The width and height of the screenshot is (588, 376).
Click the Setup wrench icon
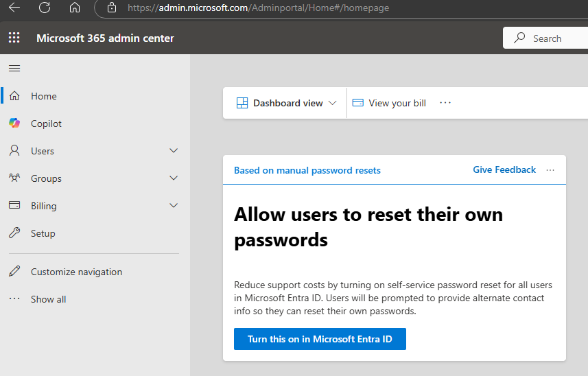click(x=14, y=233)
